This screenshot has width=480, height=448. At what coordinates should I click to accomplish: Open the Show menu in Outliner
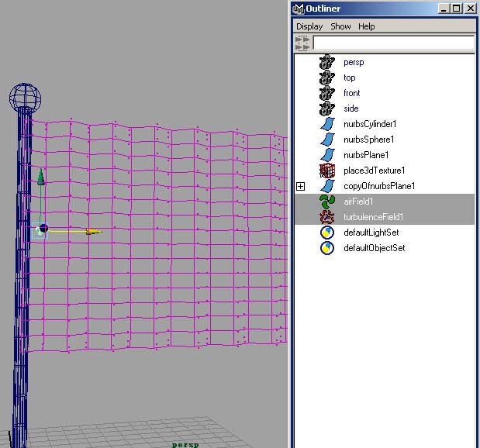pos(340,26)
